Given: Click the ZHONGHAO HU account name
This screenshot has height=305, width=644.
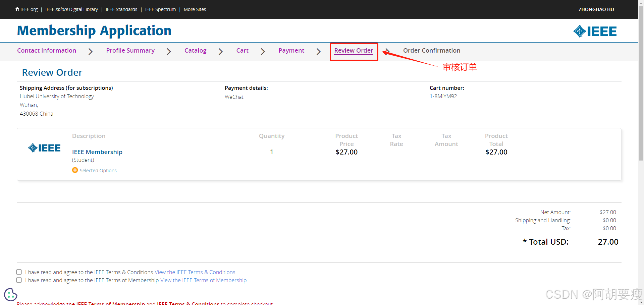Looking at the screenshot, I should (x=596, y=9).
